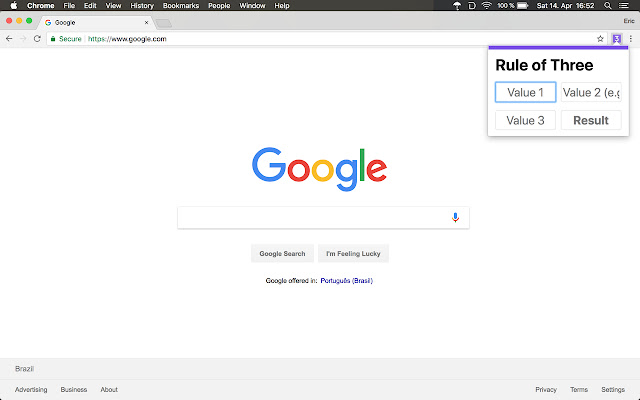Click the date and time in menu bar
Screen dimensions: 640x400
coord(565,6)
